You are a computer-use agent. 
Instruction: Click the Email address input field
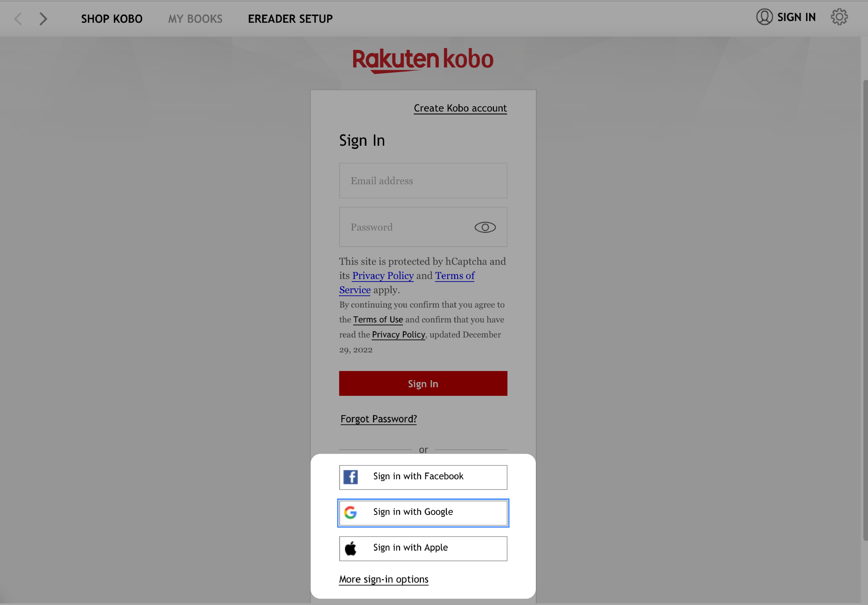click(423, 180)
